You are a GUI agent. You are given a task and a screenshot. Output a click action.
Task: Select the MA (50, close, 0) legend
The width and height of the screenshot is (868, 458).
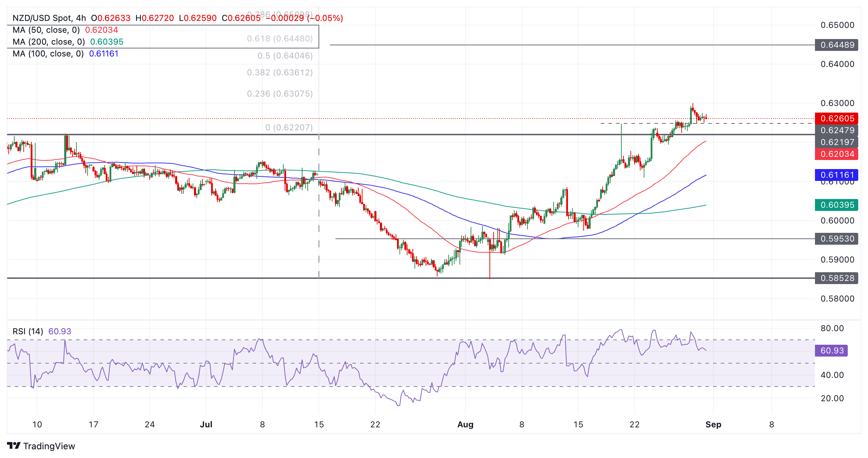[46, 30]
